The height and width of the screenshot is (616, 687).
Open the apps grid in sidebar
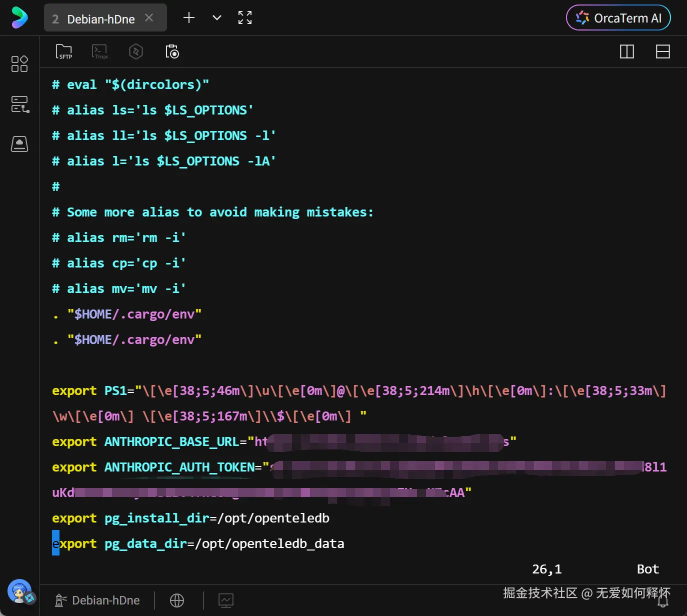[x=19, y=64]
